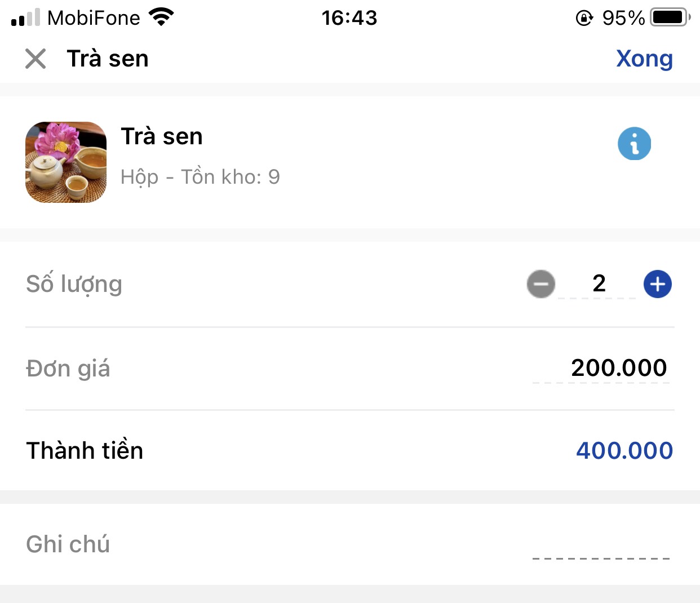This screenshot has height=603, width=700.
Task: Click the Ghi chú note field
Action: pyautogui.click(x=601, y=545)
